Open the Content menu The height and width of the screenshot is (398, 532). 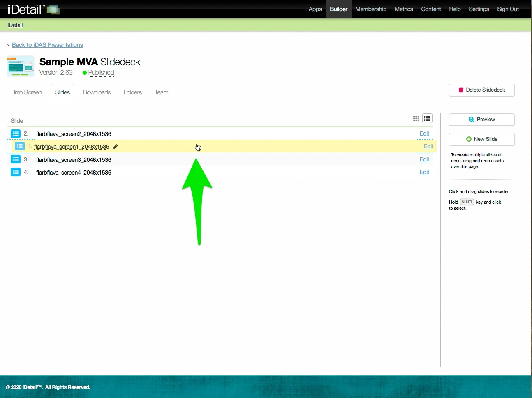[431, 9]
